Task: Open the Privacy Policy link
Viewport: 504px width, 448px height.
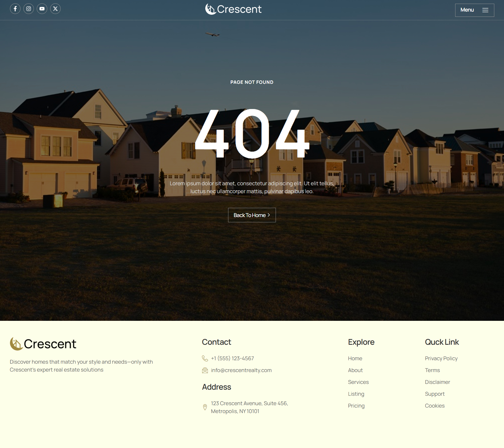Action: point(441,358)
